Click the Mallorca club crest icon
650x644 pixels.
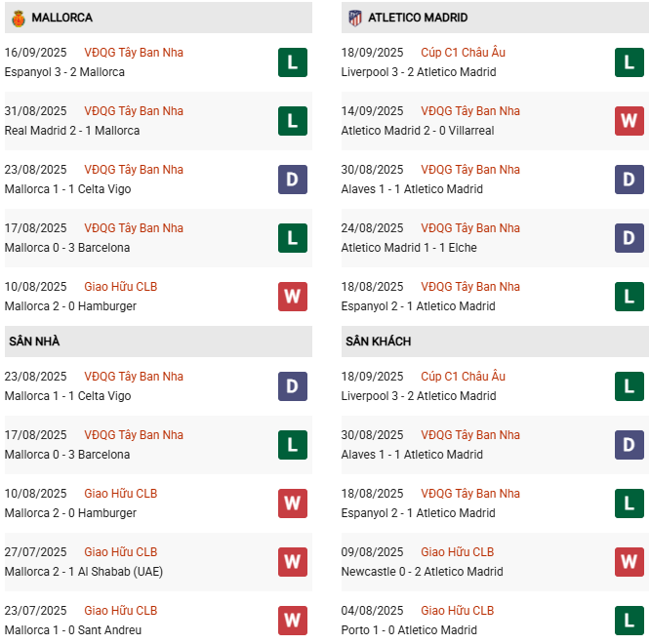18,18
